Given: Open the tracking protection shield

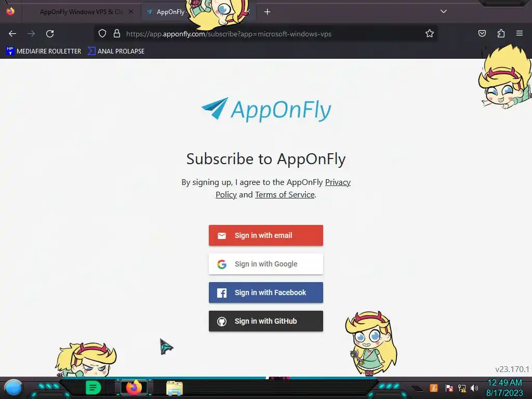Looking at the screenshot, I should (102, 33).
